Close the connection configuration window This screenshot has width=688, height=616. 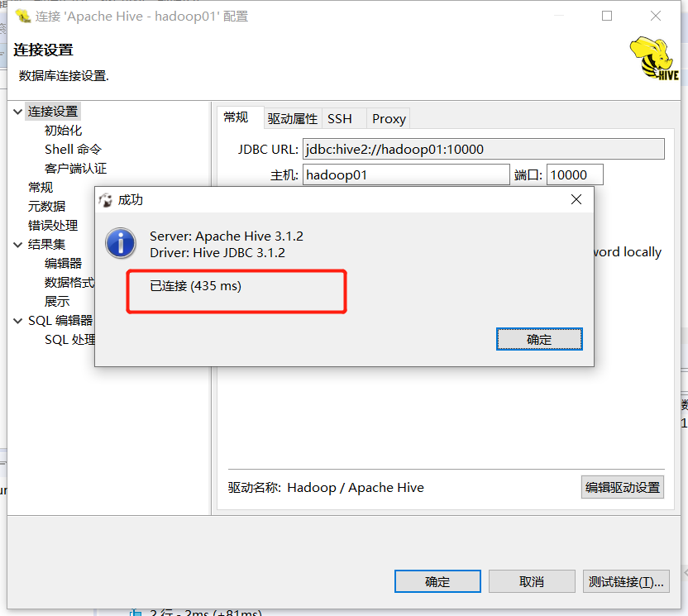pos(656,17)
